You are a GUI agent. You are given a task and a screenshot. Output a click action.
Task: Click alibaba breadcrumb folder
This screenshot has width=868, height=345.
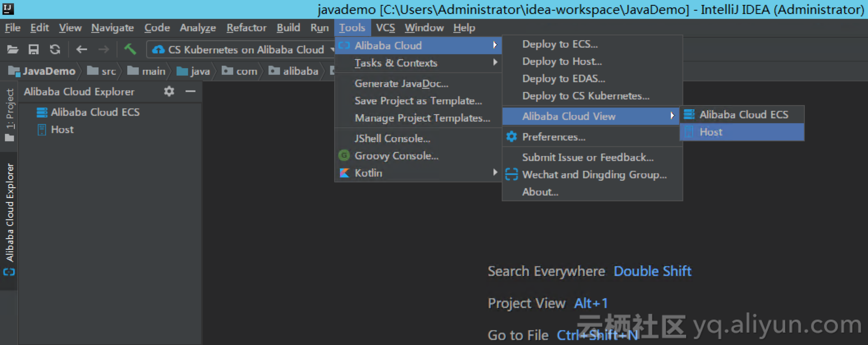pyautogui.click(x=294, y=71)
